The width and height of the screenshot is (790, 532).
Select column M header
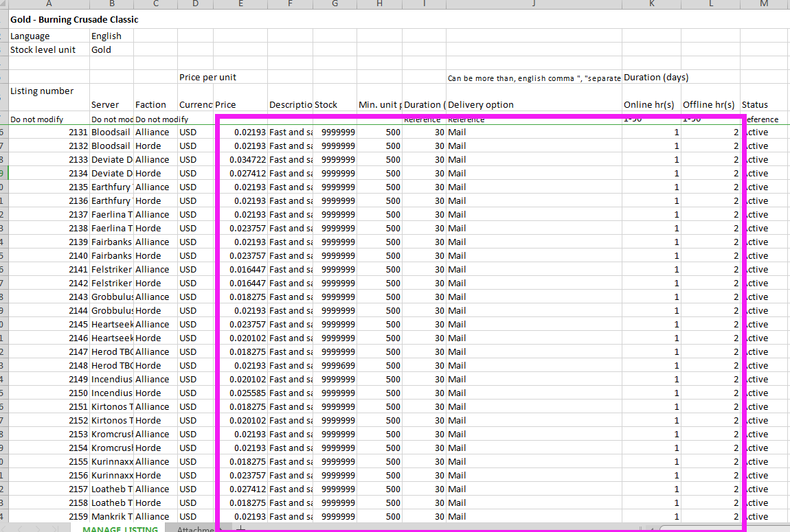coord(765,4)
